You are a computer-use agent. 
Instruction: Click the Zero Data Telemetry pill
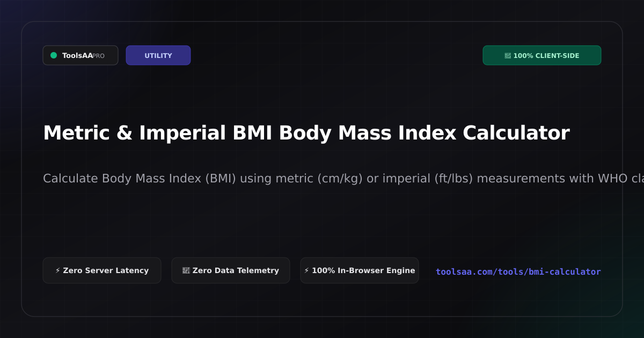click(231, 270)
